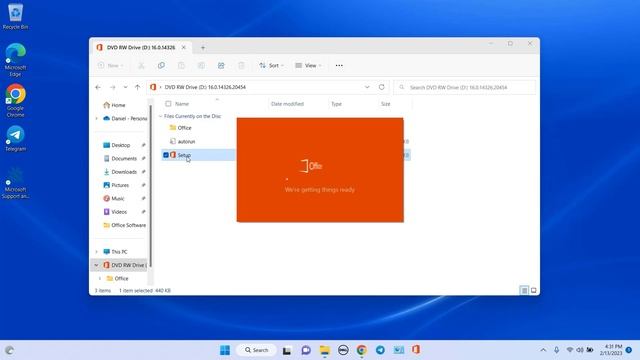Image resolution: width=640 pixels, height=360 pixels.
Task: Expand the Daniel - Personal OneDrive node
Action: (97, 118)
